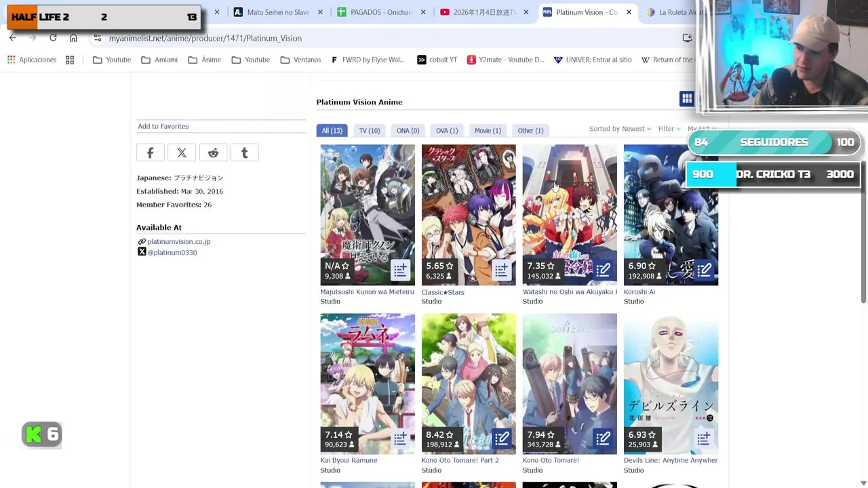The height and width of the screenshot is (488, 868).
Task: Close the 2026年1月4日放送 YouTube tab
Action: pos(526,12)
